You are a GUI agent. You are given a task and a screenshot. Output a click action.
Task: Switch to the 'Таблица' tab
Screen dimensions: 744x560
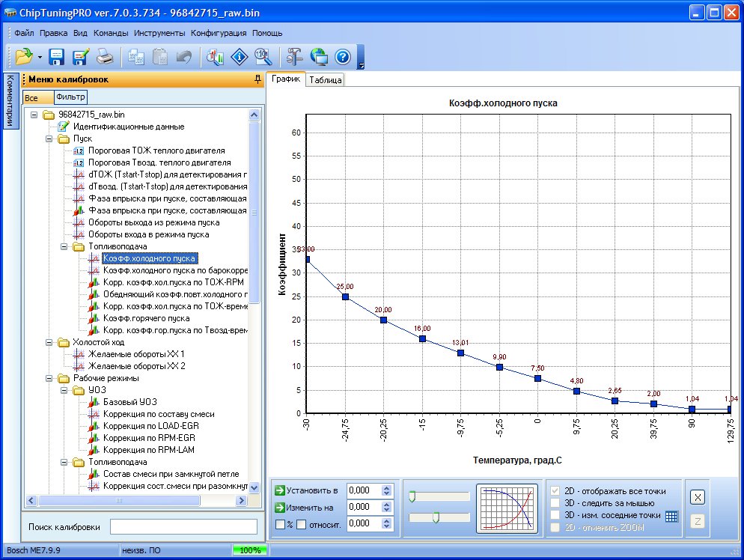326,80
